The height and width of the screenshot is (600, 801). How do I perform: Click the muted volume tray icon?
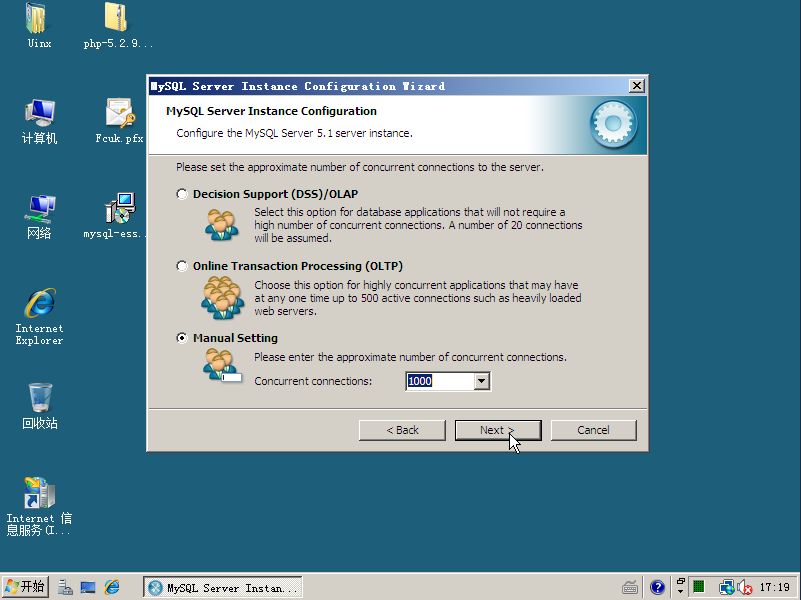tap(744, 588)
